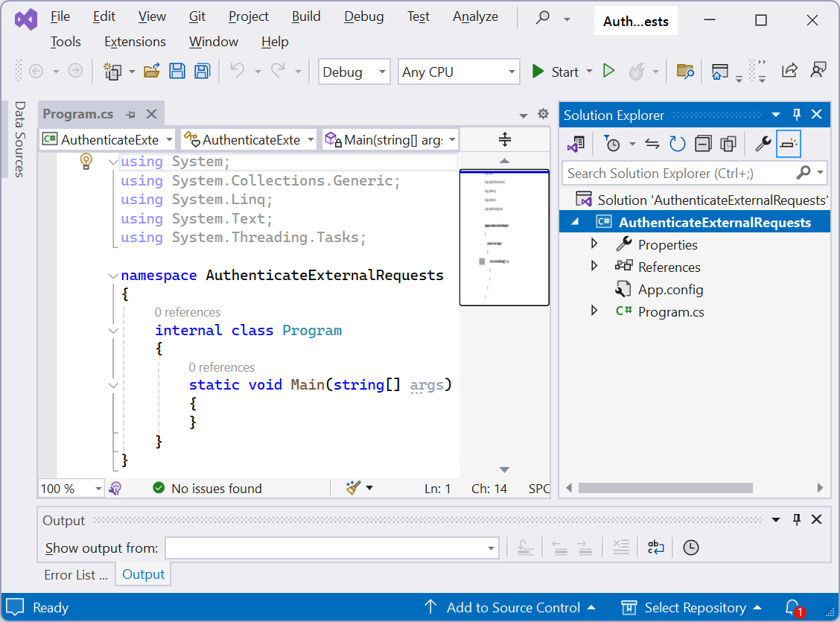Image resolution: width=840 pixels, height=622 pixels.
Task: Toggle auto-hide pin on Solution Explorer
Action: coord(797,114)
